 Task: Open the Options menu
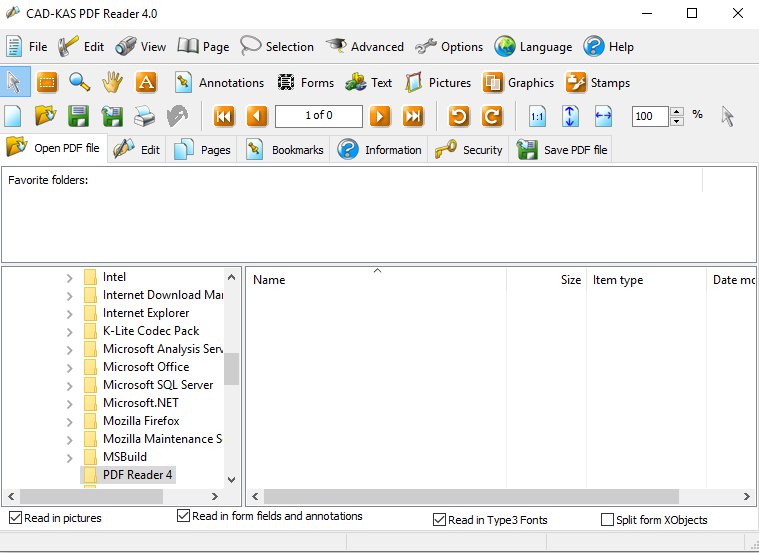449,47
